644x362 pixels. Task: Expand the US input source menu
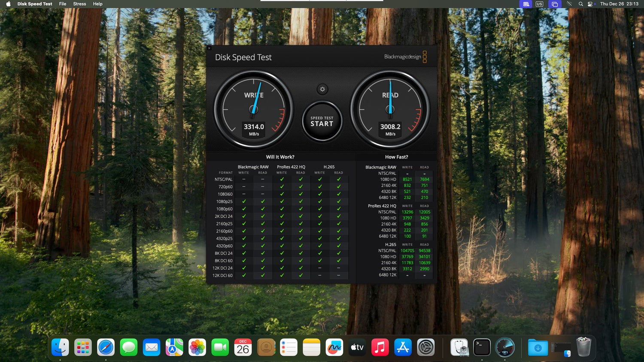(539, 4)
